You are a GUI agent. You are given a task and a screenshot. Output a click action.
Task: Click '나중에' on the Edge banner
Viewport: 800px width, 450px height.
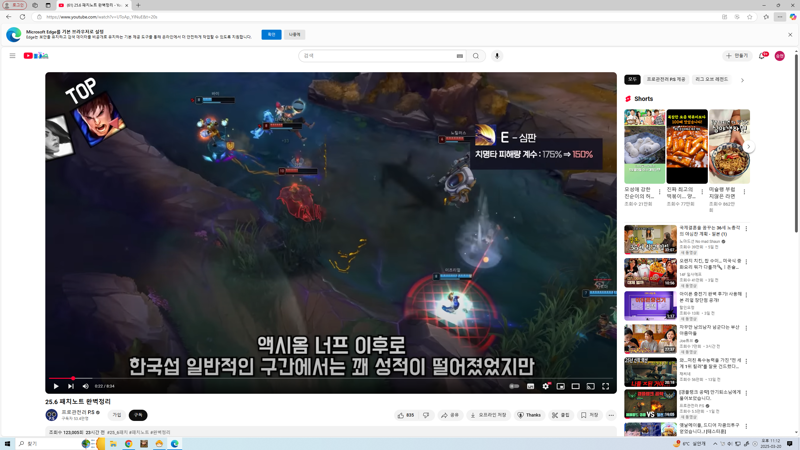coord(294,35)
